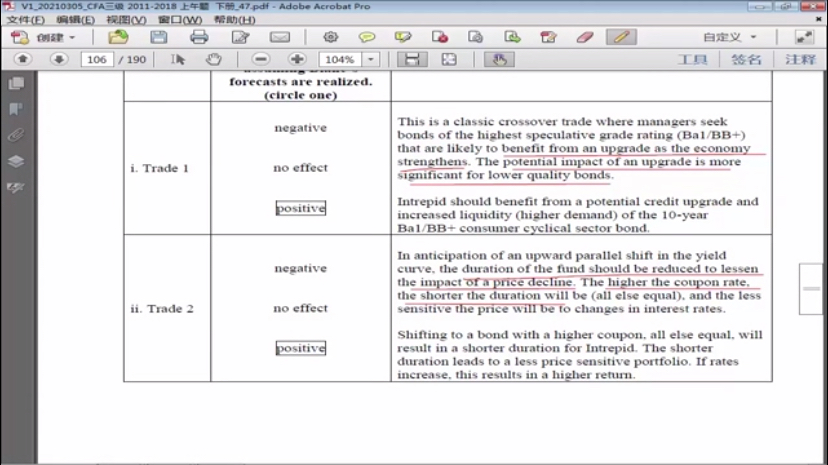This screenshot has height=465, width=828.
Task: Open the zoom percentage dropdown
Action: click(371, 60)
